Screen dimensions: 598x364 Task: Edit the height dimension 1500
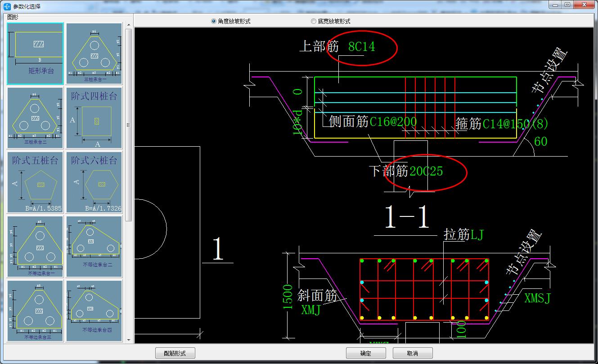click(288, 297)
